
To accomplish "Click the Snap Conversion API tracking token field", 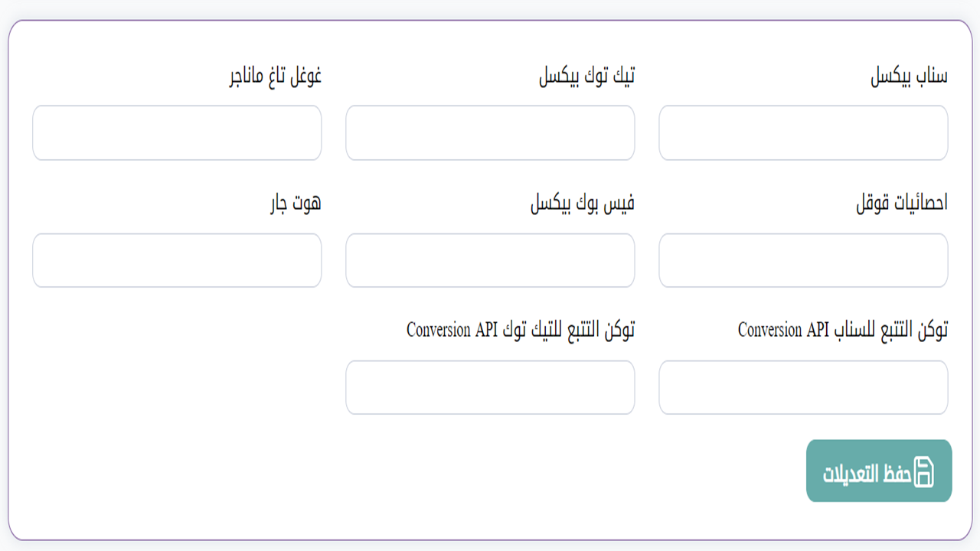I will [803, 388].
